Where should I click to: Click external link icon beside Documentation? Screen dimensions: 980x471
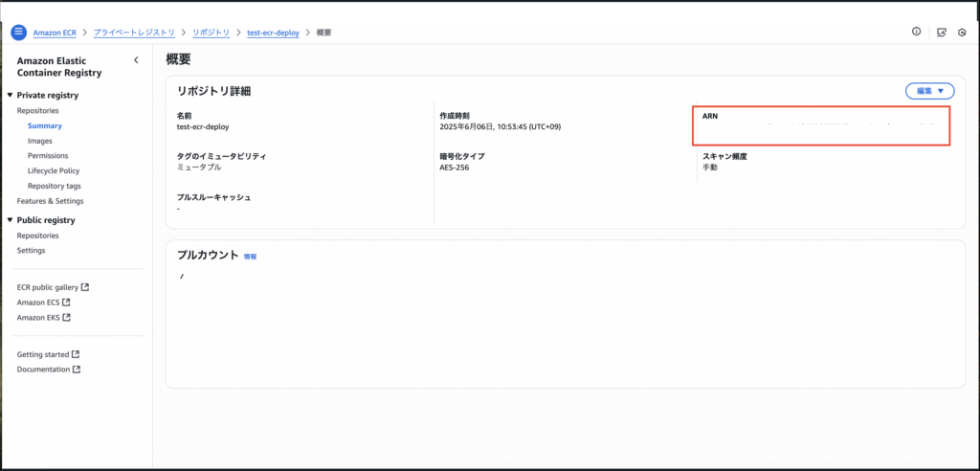(x=77, y=370)
